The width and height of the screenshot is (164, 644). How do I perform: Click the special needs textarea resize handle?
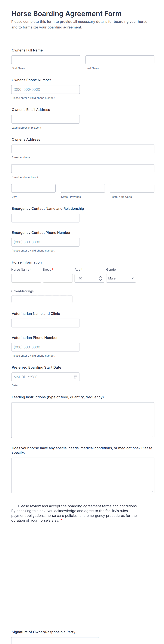coord(152,491)
